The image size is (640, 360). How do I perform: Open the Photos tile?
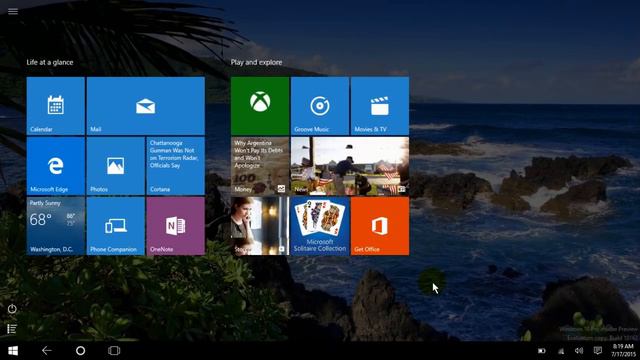[116, 166]
